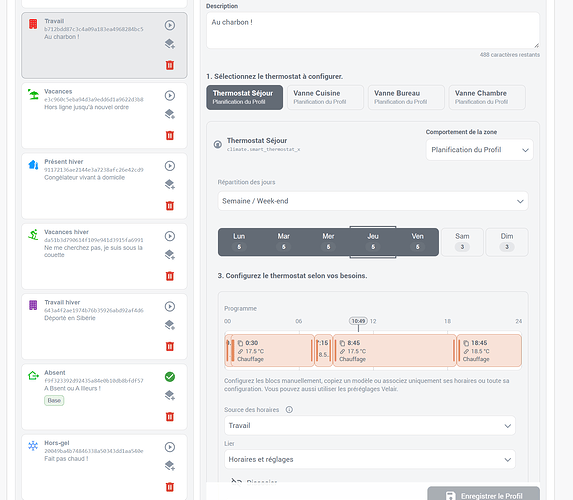
Task: Click the copy icon in the 8:45 block
Action: 342,343
